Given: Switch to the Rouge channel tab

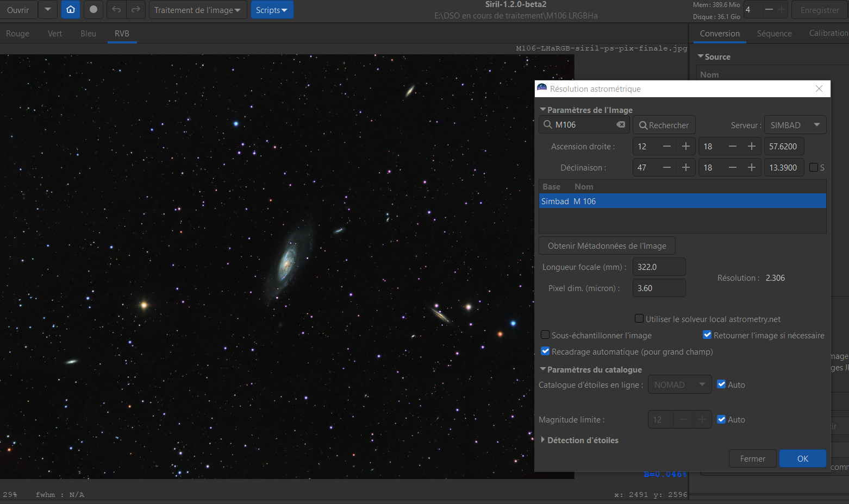Looking at the screenshot, I should click(x=18, y=34).
